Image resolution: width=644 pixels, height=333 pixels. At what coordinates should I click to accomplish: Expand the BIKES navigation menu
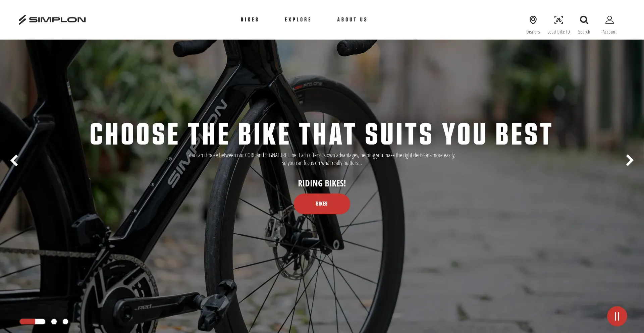click(250, 20)
